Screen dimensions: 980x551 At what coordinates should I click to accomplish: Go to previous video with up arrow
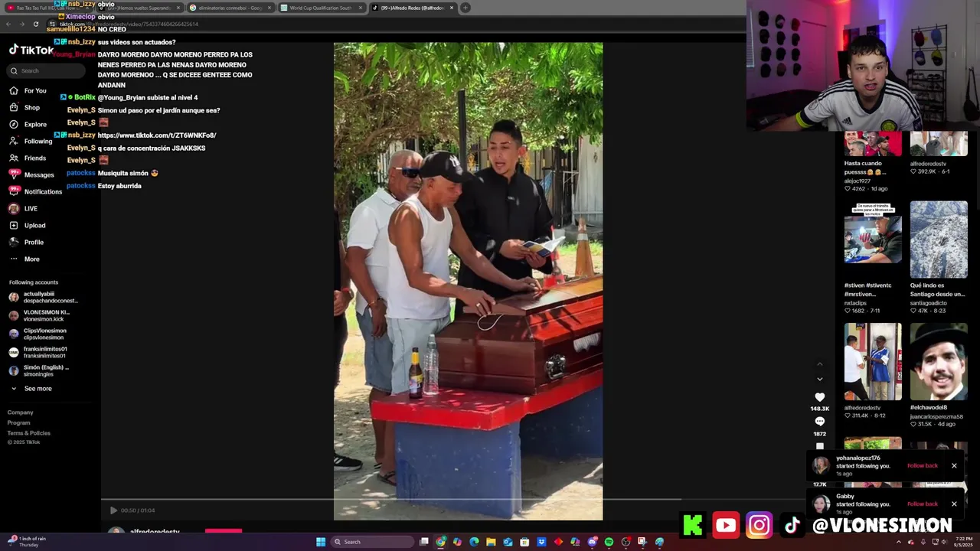tap(819, 364)
